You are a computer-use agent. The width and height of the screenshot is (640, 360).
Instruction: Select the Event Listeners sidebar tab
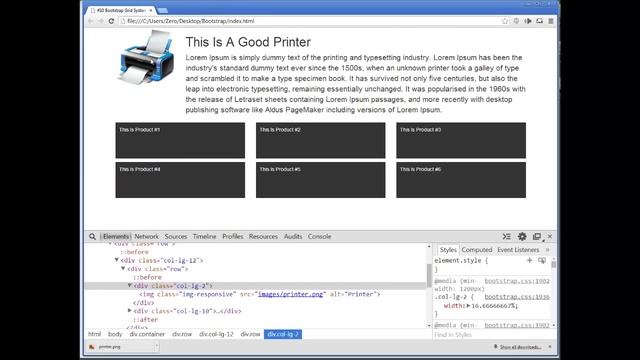click(518, 250)
